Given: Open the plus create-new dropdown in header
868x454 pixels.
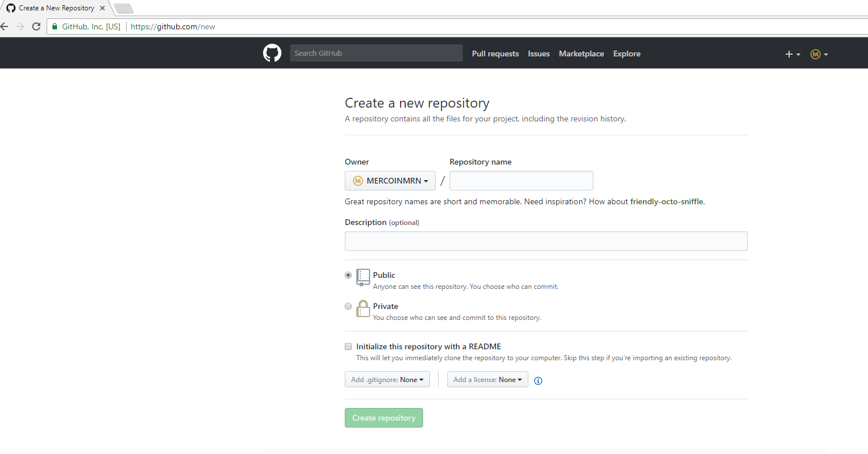Looking at the screenshot, I should point(793,54).
